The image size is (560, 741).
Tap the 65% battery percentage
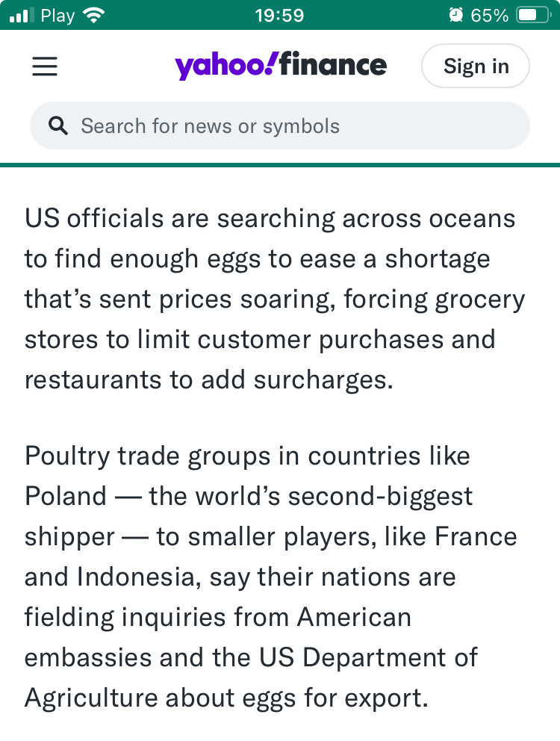click(x=490, y=15)
